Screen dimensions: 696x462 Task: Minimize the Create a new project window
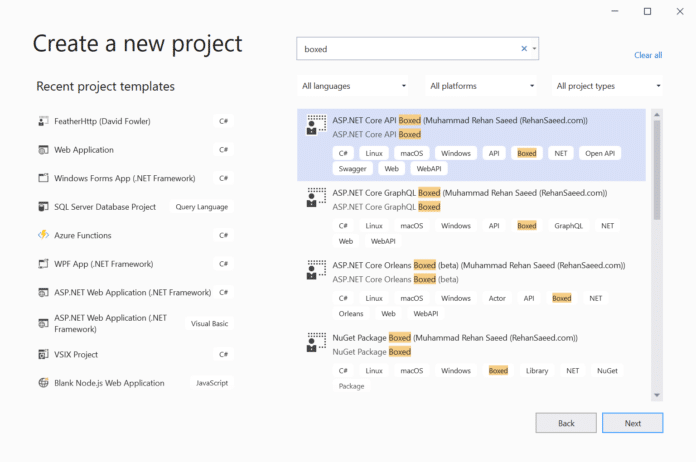pos(615,11)
